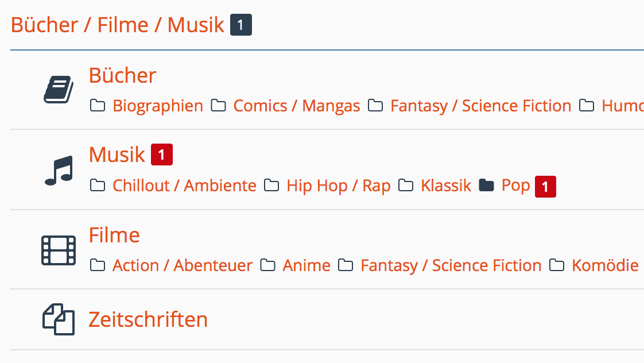The width and height of the screenshot is (644, 363).
Task: Click the book icon next to Bücher
Action: tap(59, 89)
